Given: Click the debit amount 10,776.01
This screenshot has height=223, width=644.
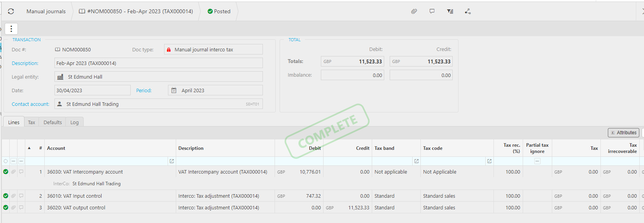Looking at the screenshot, I should (310, 172).
